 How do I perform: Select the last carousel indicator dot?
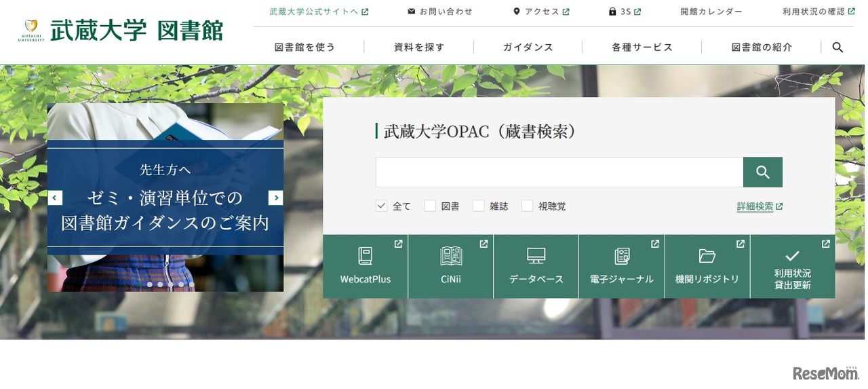pyautogui.click(x=191, y=284)
